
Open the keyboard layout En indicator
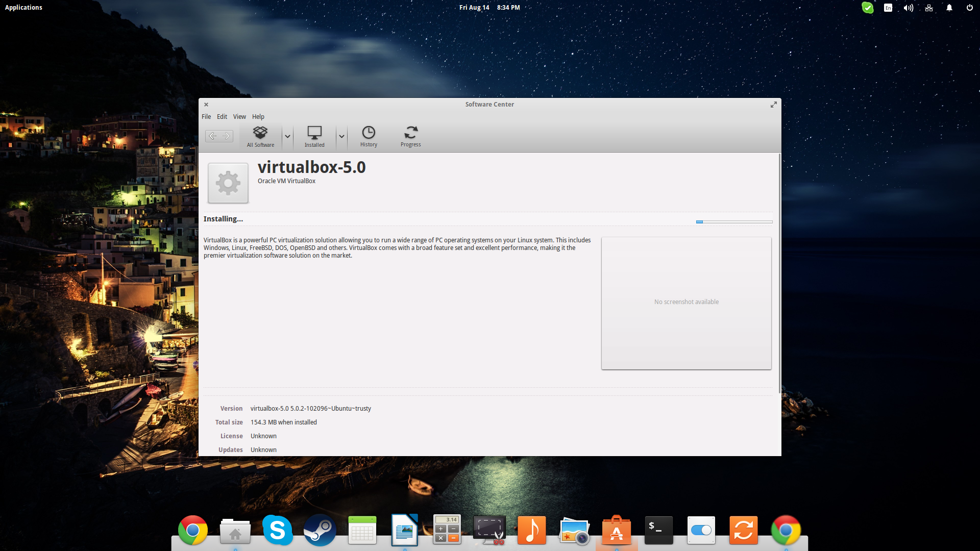888,8
